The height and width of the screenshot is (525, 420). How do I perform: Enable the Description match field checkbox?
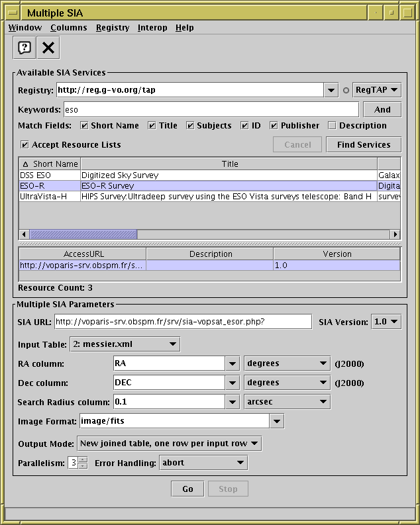[332, 126]
